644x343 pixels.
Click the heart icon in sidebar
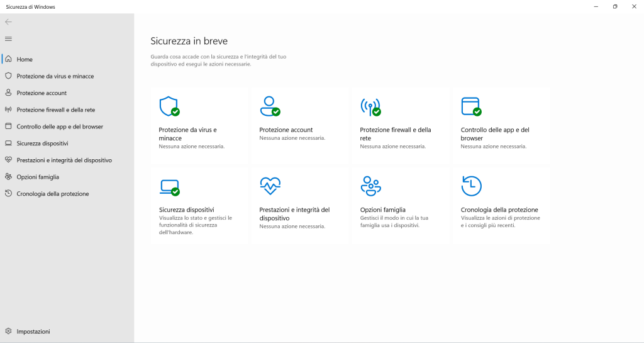8,160
